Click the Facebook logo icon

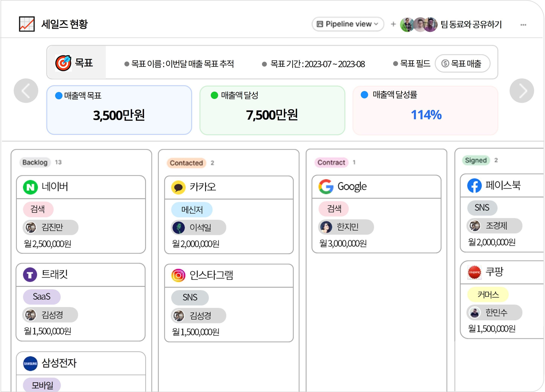[474, 186]
